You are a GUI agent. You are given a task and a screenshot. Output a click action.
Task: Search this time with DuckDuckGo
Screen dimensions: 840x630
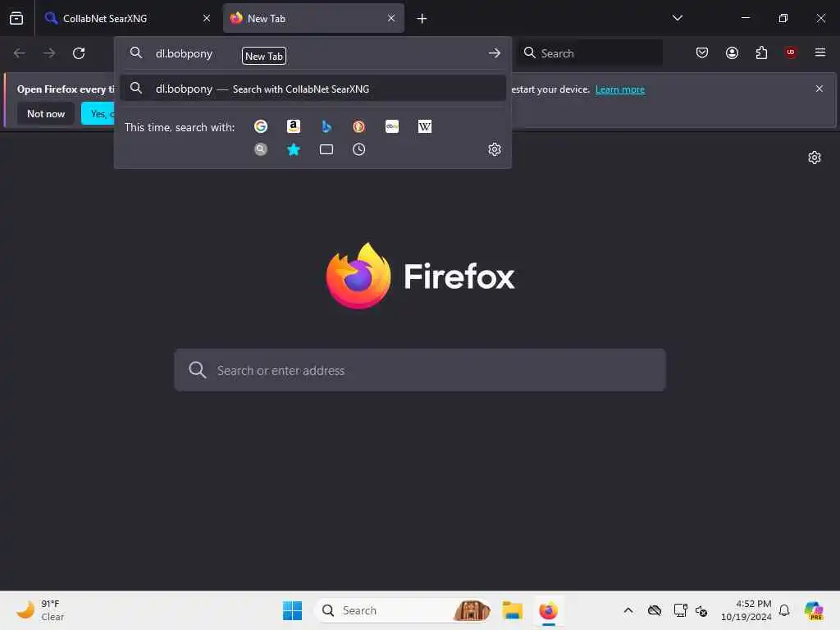[359, 126]
